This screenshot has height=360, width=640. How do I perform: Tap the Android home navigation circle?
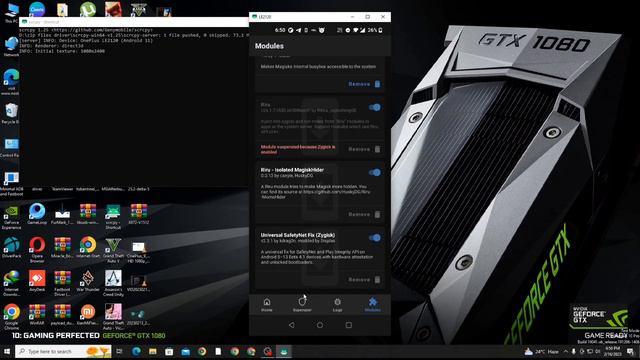tap(320, 325)
